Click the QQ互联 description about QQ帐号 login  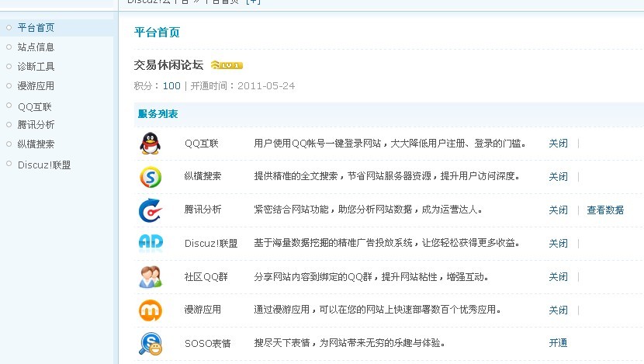tap(390, 144)
